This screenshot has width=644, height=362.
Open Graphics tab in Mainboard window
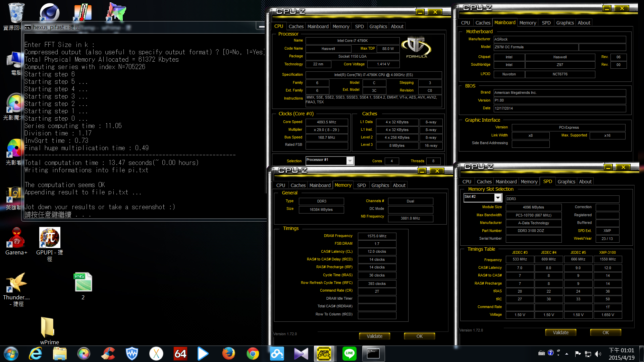click(565, 23)
